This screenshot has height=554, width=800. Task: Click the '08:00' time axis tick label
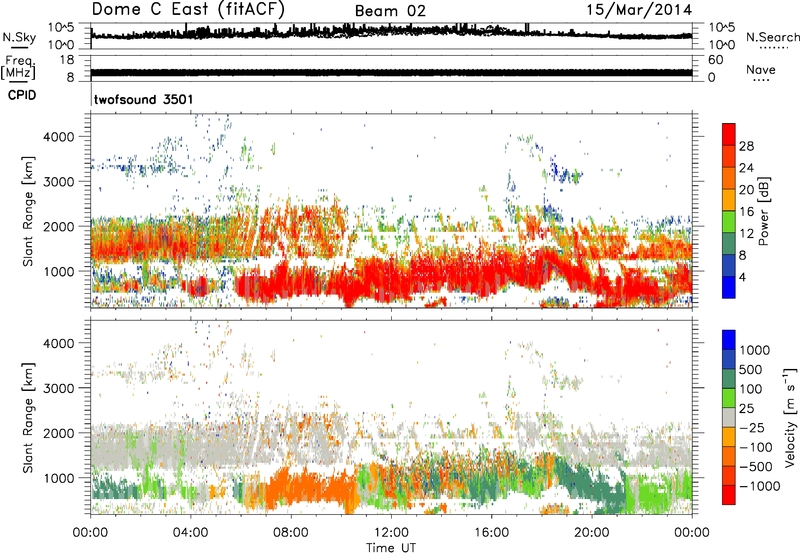290,533
